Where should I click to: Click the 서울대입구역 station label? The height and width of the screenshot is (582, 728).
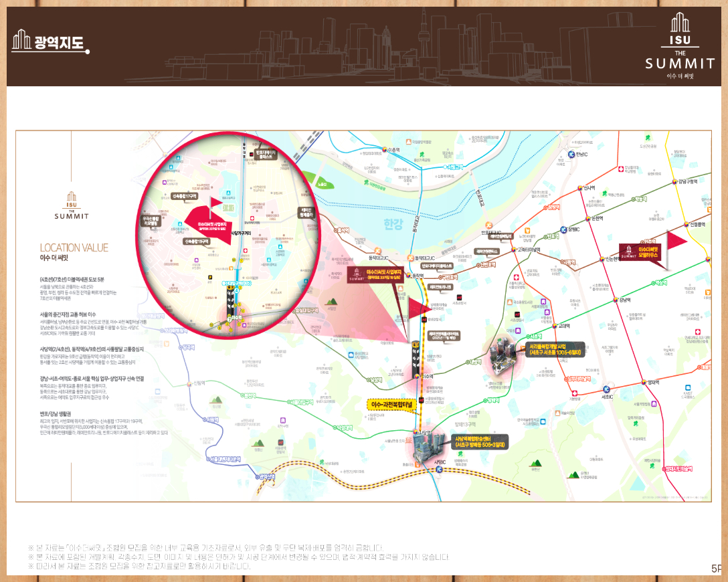(x=302, y=402)
